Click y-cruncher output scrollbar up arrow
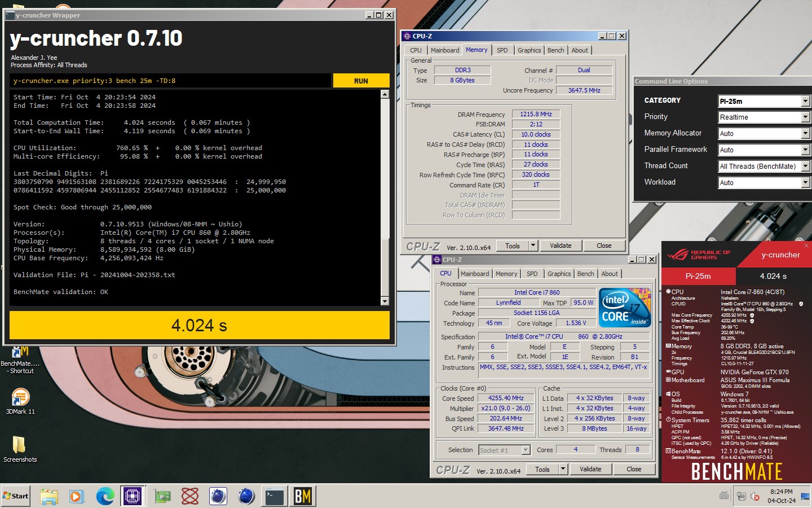This screenshot has height=508, width=812. (x=385, y=94)
